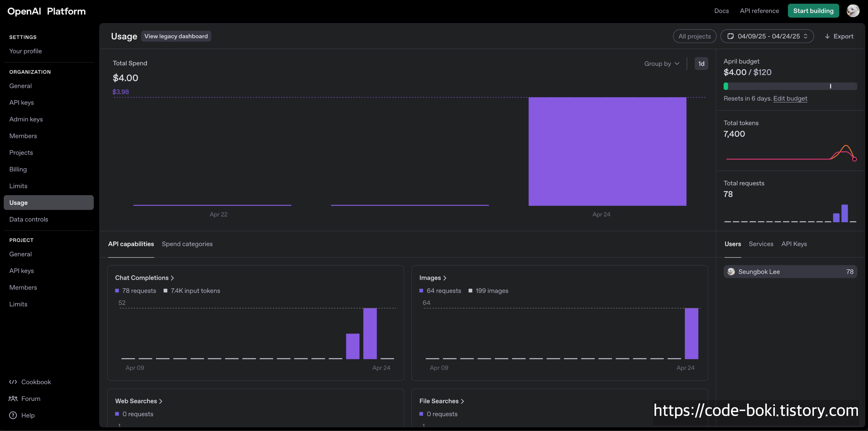
Task: Expand the Images section chevron
Action: pyautogui.click(x=444, y=278)
